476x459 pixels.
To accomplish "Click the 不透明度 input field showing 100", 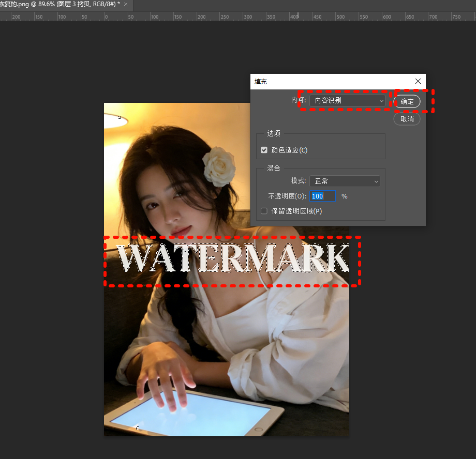I will point(322,196).
